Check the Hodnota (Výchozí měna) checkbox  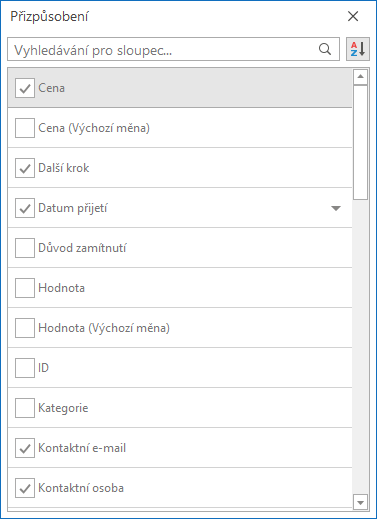pyautogui.click(x=25, y=328)
